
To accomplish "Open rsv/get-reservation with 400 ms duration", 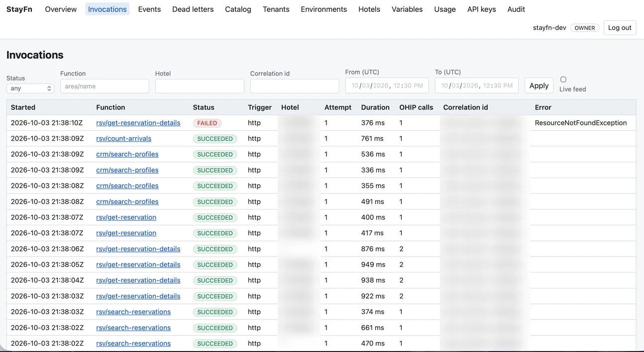I will point(126,217).
